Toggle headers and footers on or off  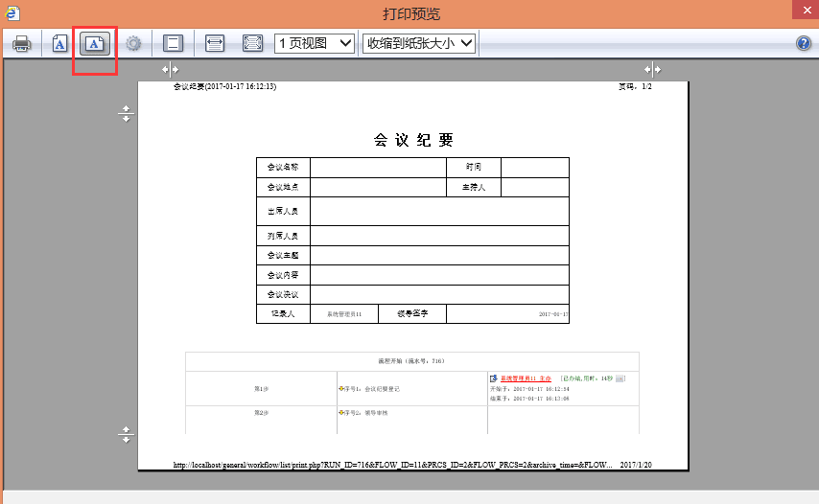tap(173, 43)
